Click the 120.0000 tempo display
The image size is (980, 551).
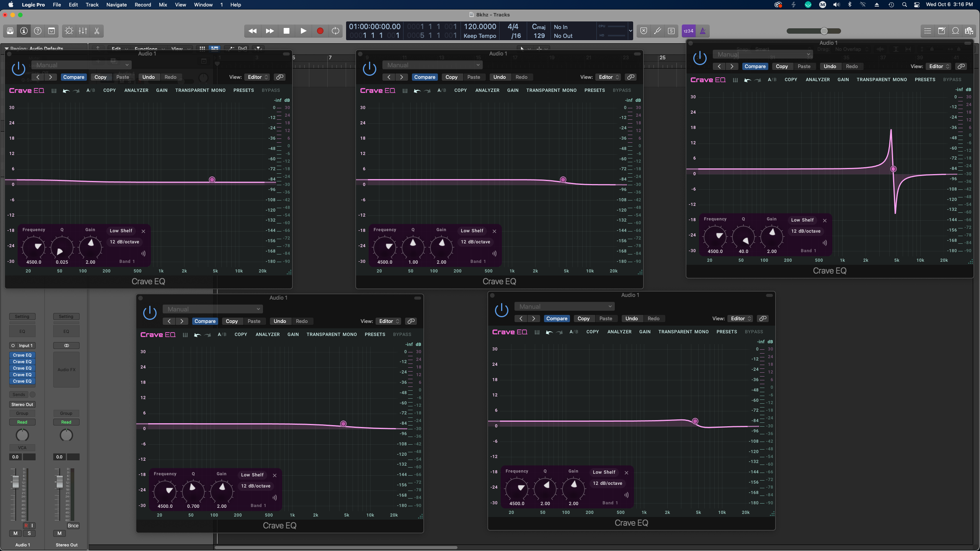tap(480, 26)
